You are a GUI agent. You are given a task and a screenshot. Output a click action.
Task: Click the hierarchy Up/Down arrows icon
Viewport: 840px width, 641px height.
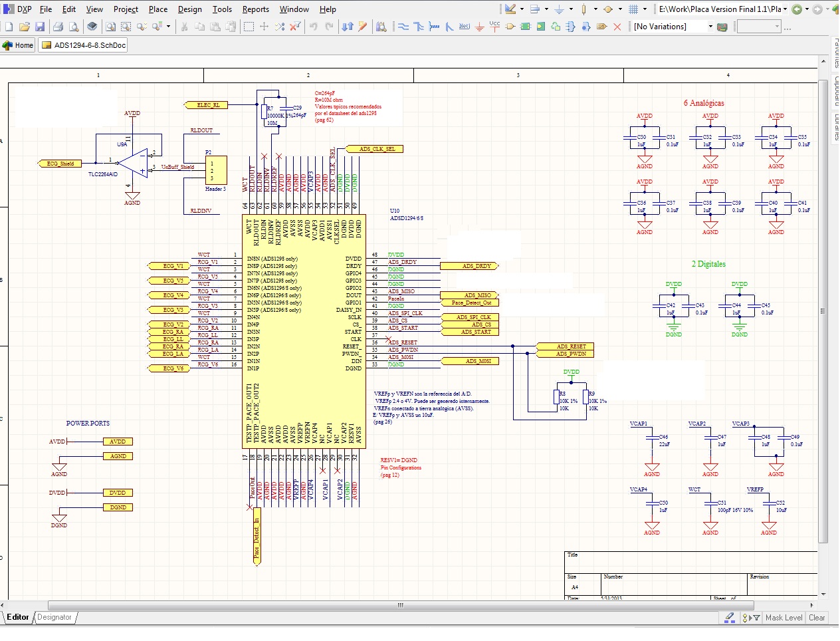tap(348, 27)
